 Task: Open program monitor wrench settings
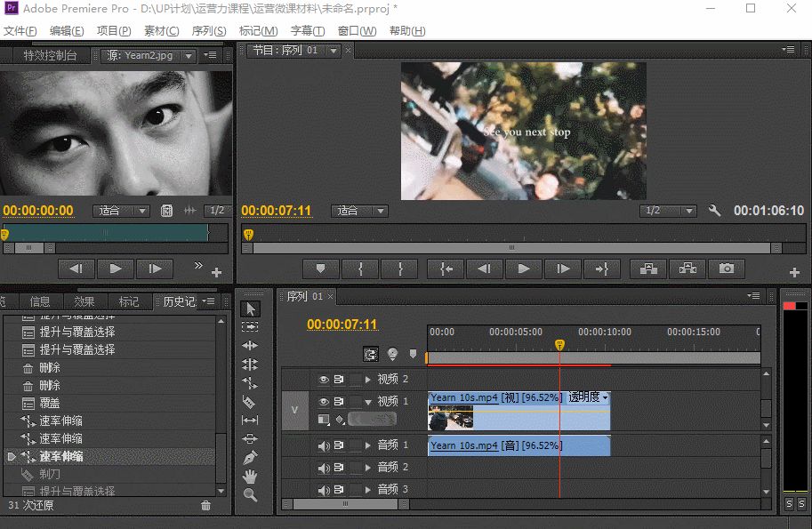[714, 211]
